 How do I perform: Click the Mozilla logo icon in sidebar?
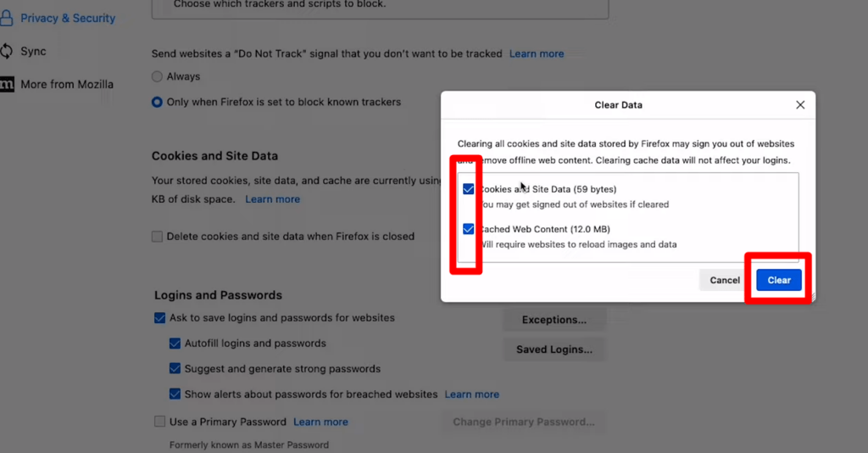pos(7,84)
